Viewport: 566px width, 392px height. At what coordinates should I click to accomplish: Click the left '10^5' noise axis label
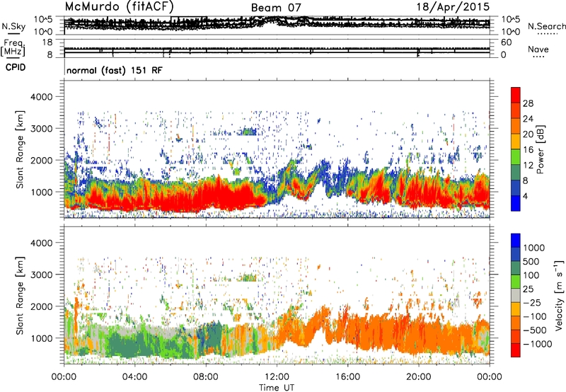click(x=43, y=20)
